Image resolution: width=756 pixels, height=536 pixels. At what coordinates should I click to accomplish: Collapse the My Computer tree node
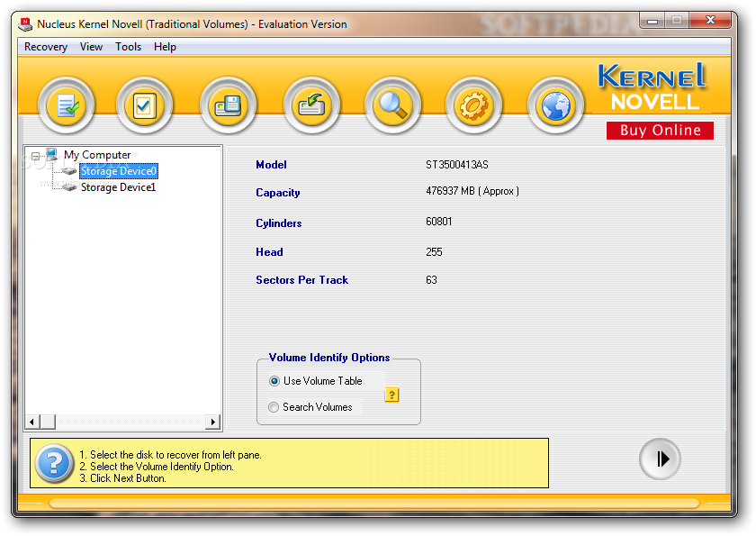[36, 156]
